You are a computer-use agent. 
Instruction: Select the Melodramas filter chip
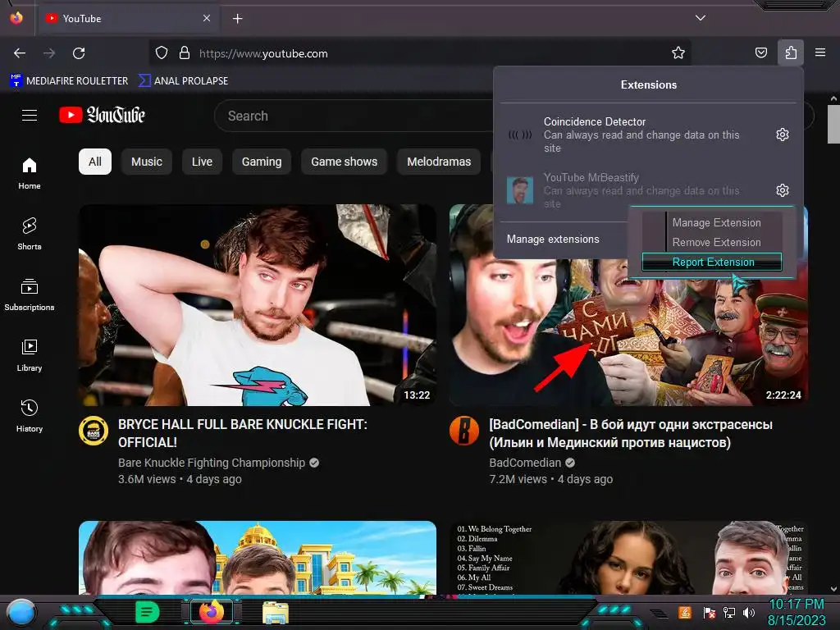point(439,162)
